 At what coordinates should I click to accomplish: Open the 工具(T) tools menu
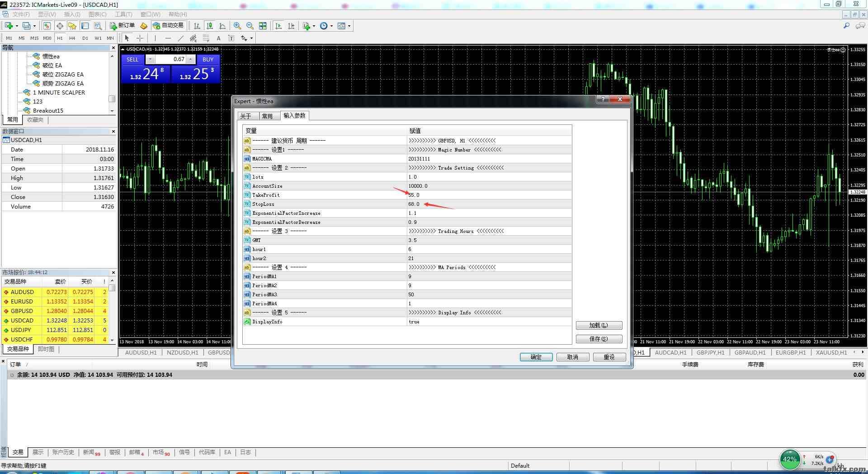click(x=123, y=14)
